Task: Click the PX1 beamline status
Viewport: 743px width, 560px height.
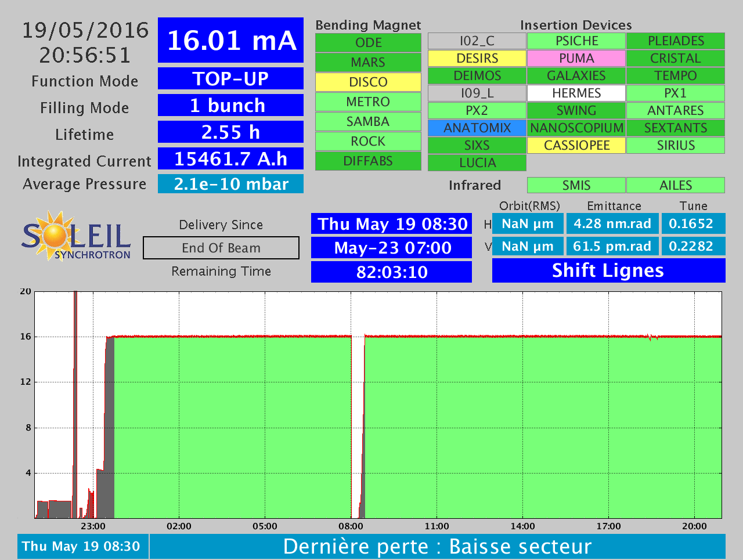Action: click(x=676, y=93)
